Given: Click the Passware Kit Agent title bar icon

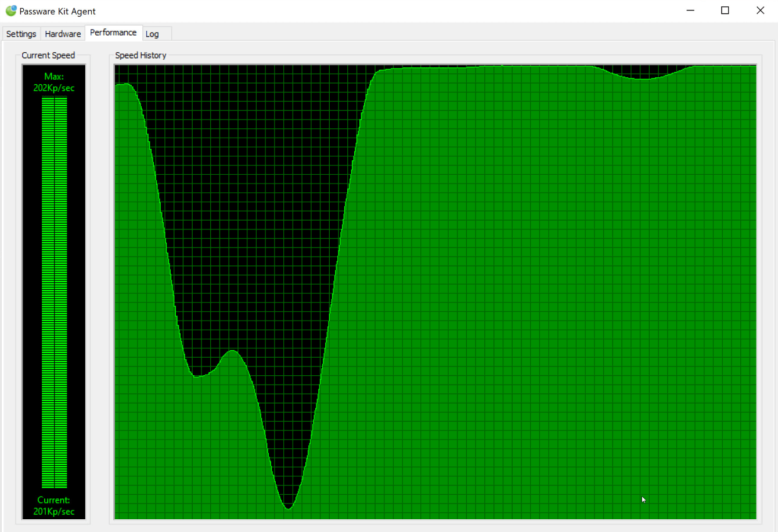Looking at the screenshot, I should 10,11.
